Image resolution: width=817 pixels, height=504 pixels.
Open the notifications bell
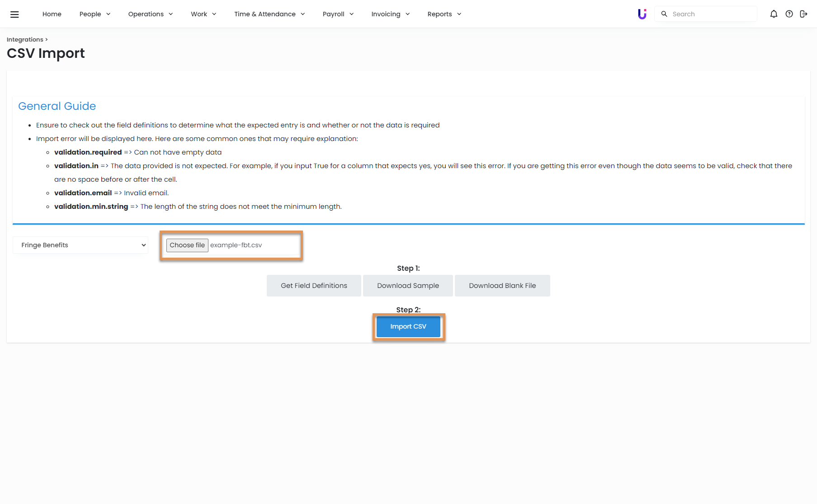tap(774, 14)
